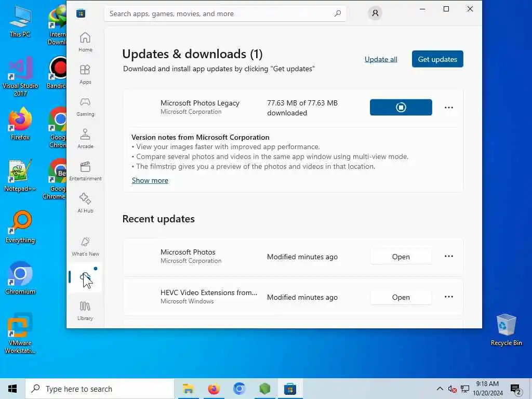Screen dimensions: 532x399
Task: Select the Chromium desktop shortcut
Action: coord(20,278)
